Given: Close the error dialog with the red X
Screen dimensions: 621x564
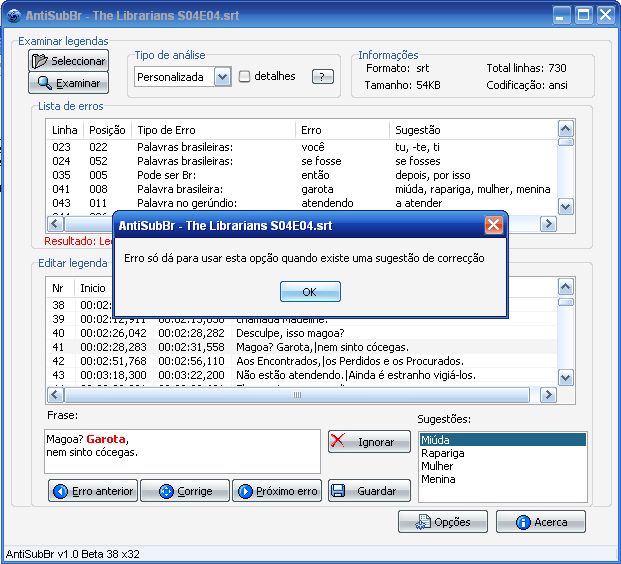Looking at the screenshot, I should click(x=493, y=225).
